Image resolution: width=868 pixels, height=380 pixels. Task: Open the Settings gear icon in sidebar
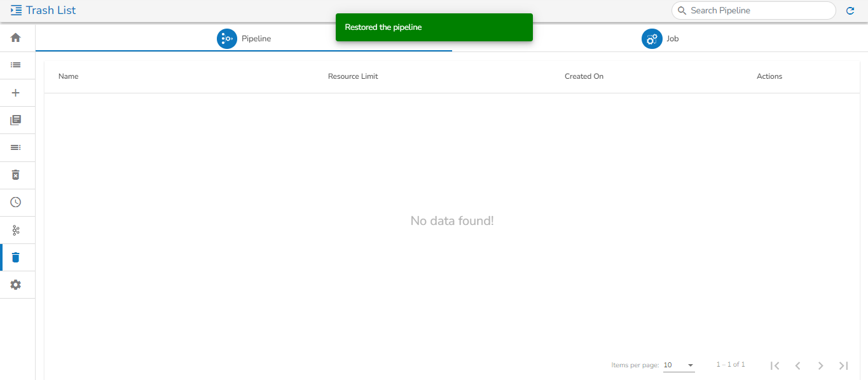click(16, 285)
